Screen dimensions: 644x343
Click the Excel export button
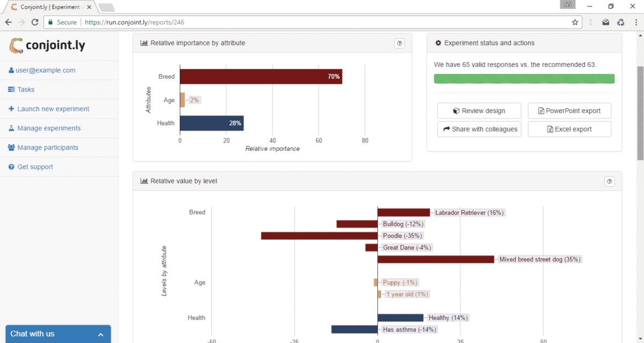[x=569, y=129]
